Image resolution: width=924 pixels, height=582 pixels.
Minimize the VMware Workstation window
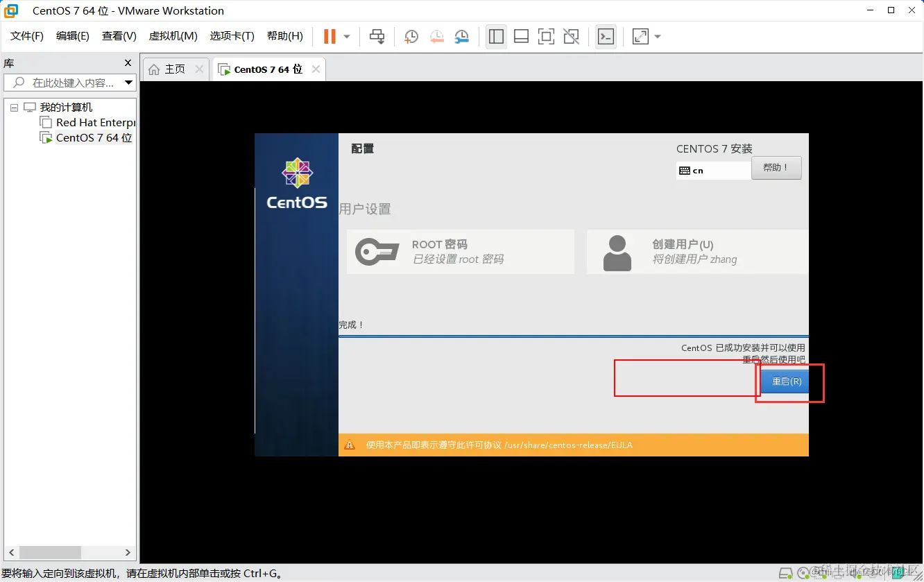point(870,10)
